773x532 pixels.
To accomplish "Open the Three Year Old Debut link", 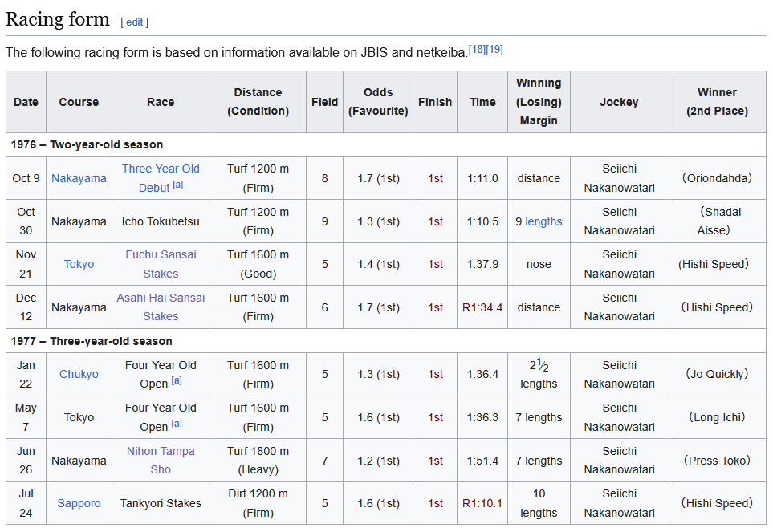I will tap(161, 178).
